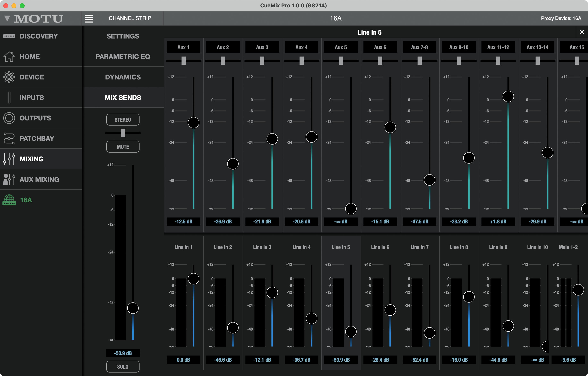Close the Line In 5 panel
This screenshot has height=376, width=588.
(582, 32)
